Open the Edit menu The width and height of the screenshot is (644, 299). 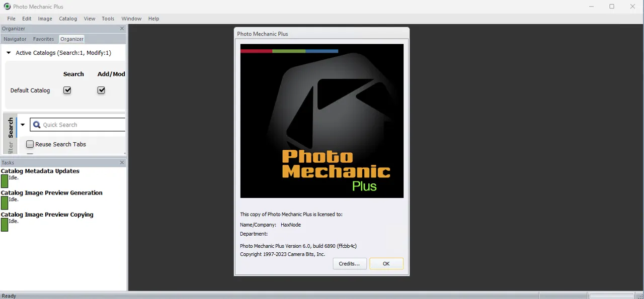pos(27,19)
